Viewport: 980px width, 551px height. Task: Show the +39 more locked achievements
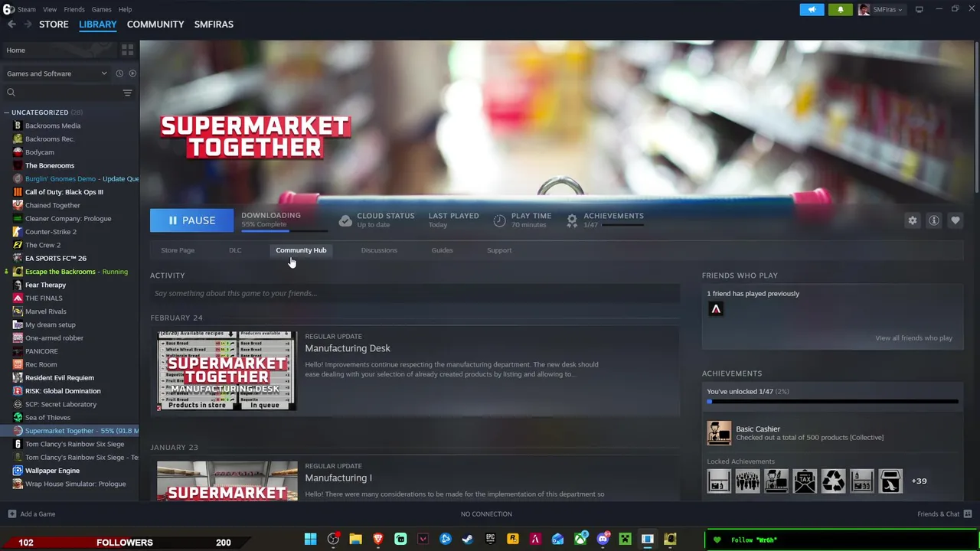[x=919, y=481]
